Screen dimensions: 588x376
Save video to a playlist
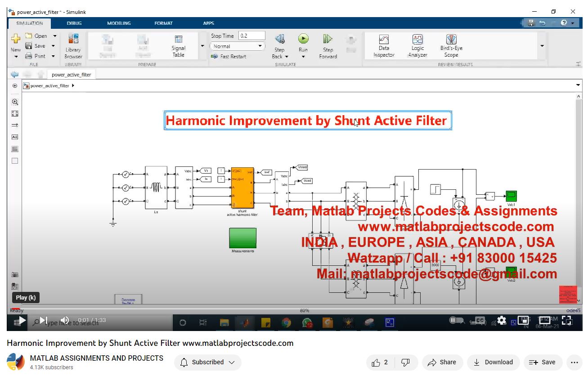[x=543, y=363]
